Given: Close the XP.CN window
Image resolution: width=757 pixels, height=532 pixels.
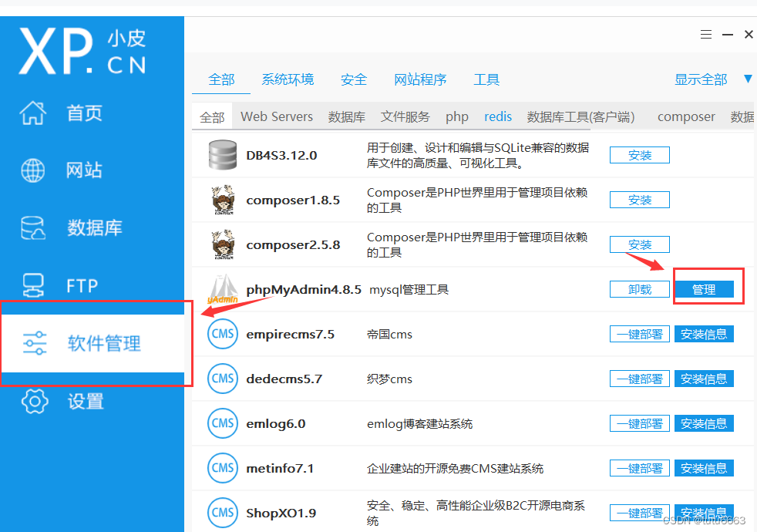Looking at the screenshot, I should [x=749, y=34].
